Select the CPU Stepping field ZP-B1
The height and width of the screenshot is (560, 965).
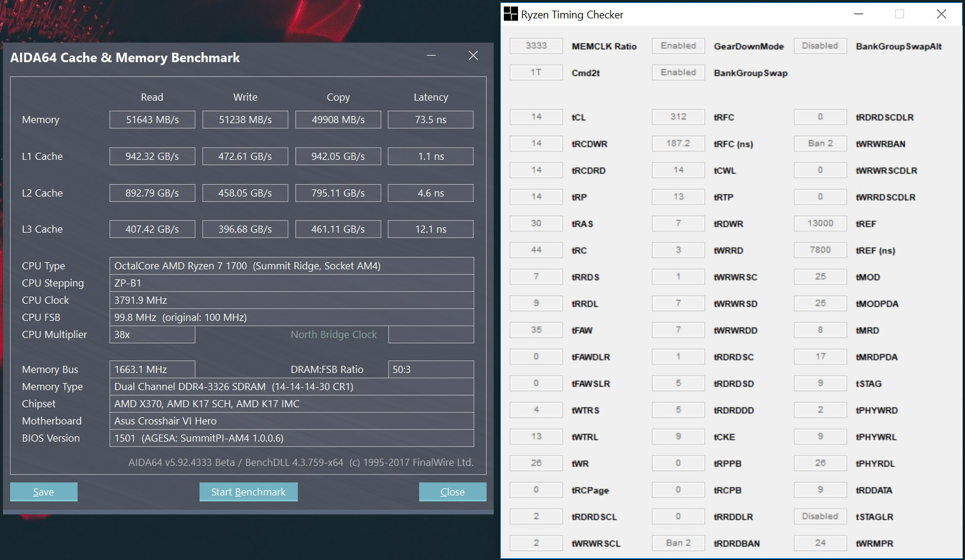coord(292,283)
